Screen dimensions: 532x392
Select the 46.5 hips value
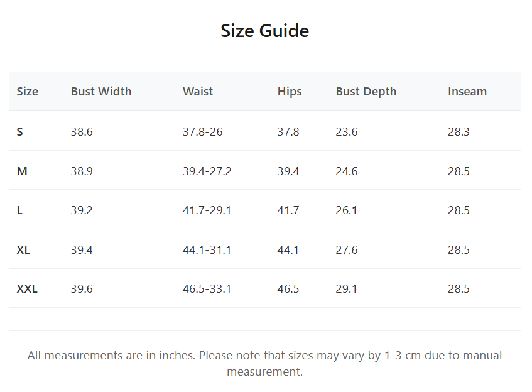click(288, 289)
